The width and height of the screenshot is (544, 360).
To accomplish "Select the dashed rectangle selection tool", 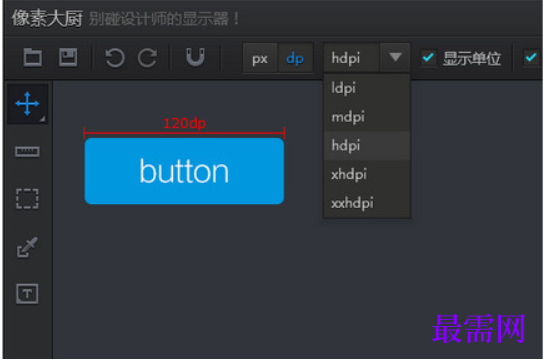I will (x=27, y=199).
